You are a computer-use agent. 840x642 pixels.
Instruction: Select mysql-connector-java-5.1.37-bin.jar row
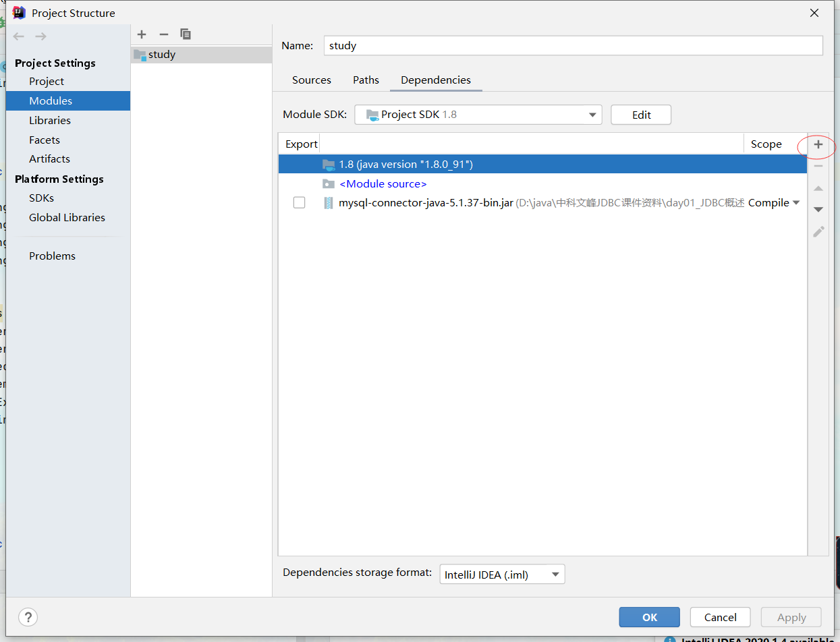point(542,203)
